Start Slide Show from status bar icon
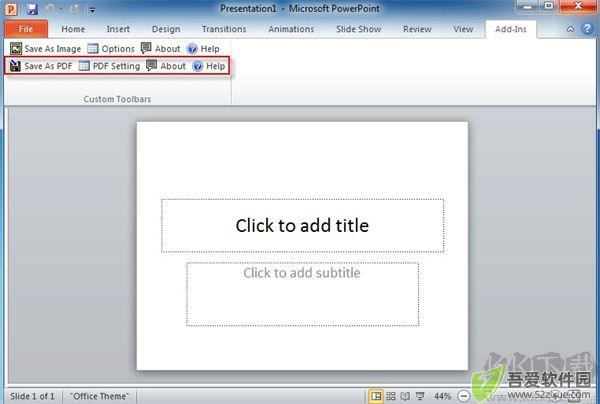This screenshot has width=600, height=404. tap(420, 396)
